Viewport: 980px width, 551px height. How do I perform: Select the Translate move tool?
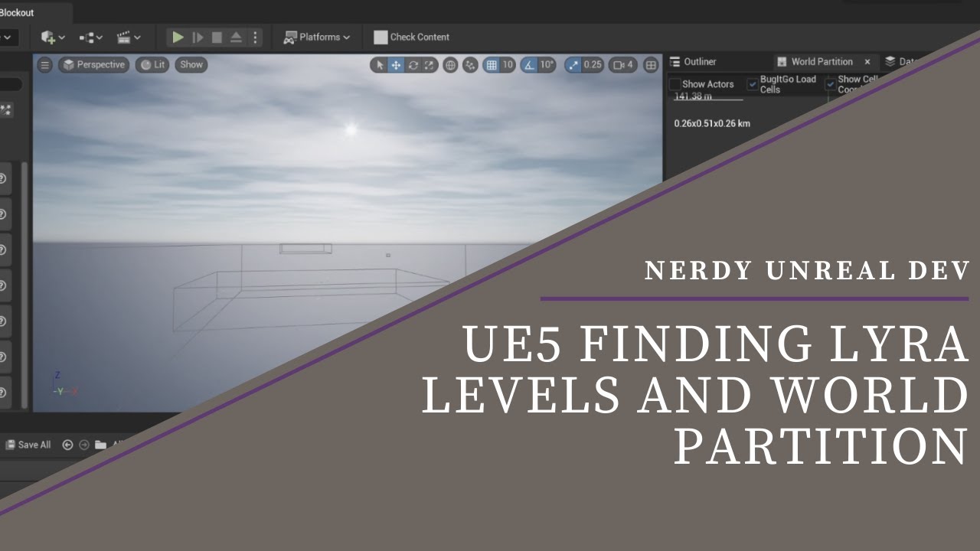pyautogui.click(x=396, y=65)
